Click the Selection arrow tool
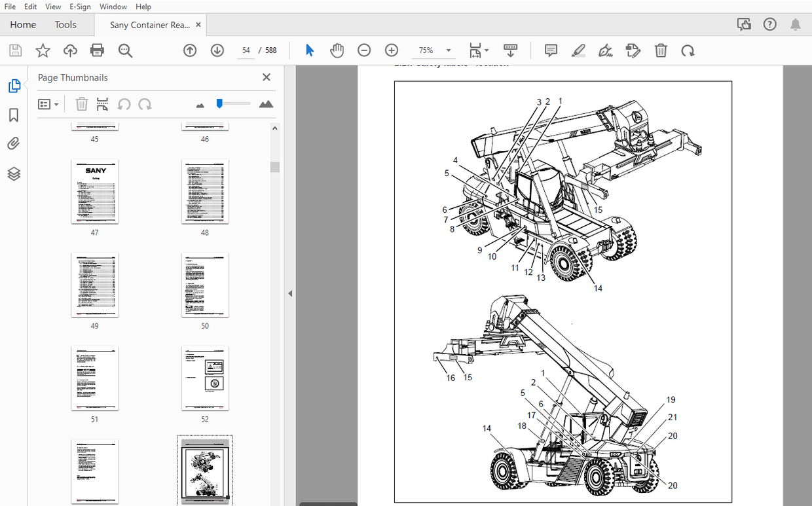Viewport: 812px width, 506px height. [310, 50]
